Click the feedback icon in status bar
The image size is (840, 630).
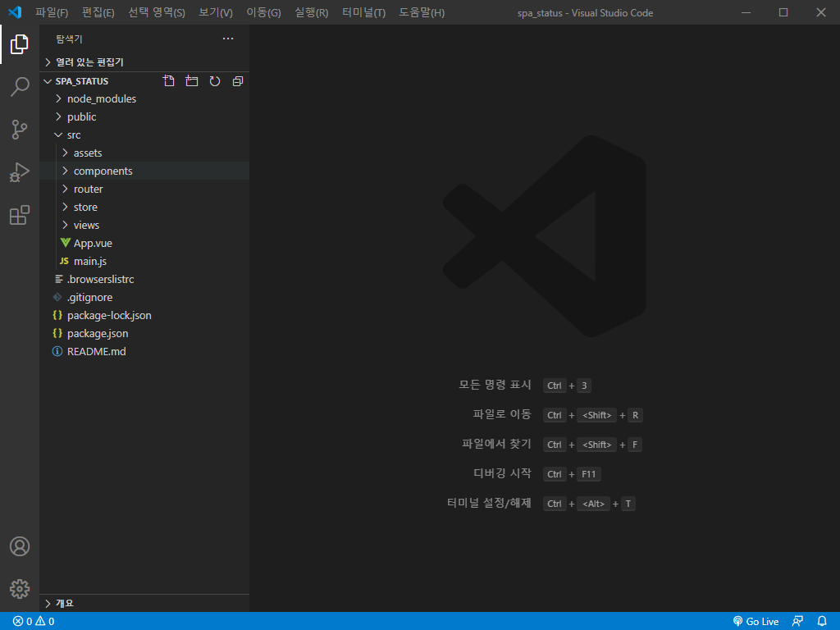click(x=797, y=622)
